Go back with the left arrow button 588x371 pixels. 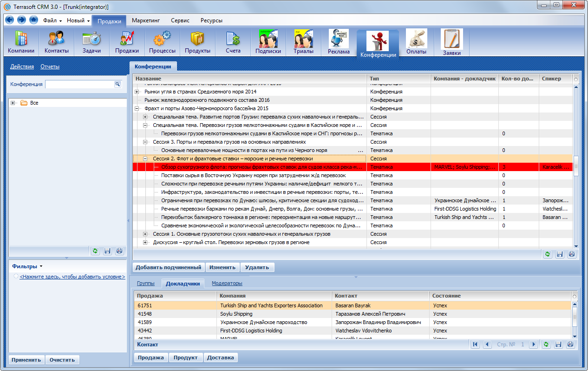10,20
